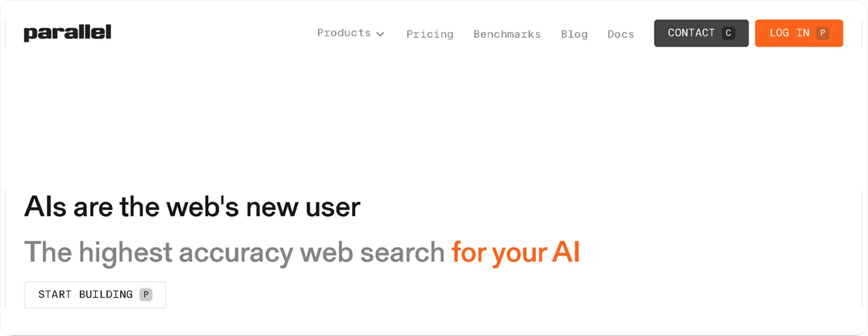
Task: Click the C shortcut key badge on CONTACT
Action: tap(727, 33)
